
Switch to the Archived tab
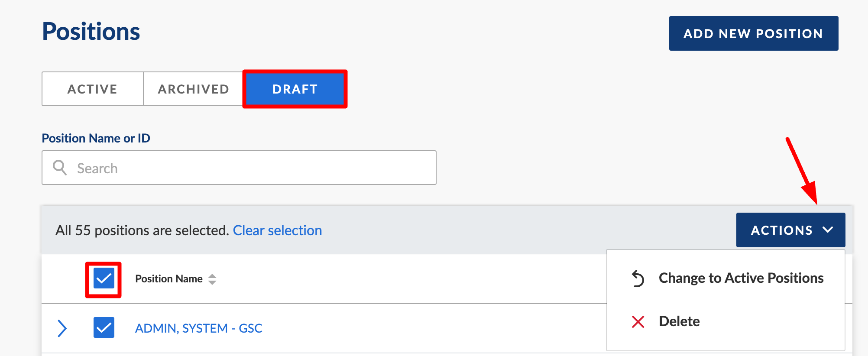[193, 89]
